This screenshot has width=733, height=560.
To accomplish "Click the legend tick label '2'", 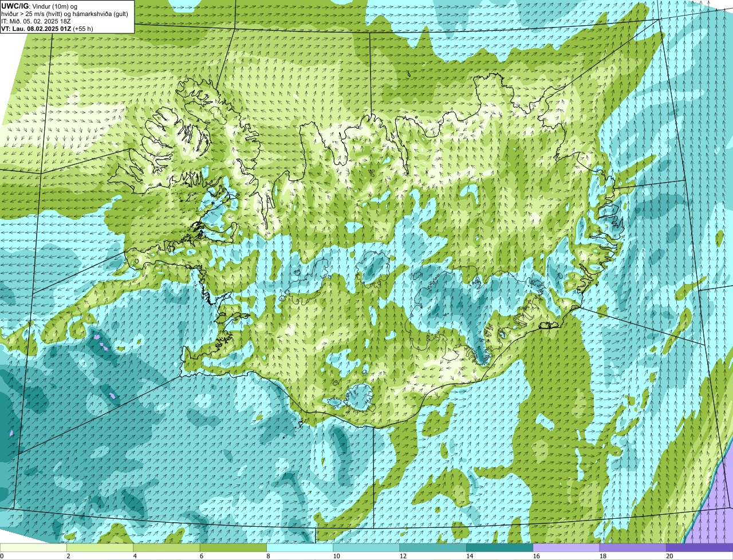I will [68, 556].
